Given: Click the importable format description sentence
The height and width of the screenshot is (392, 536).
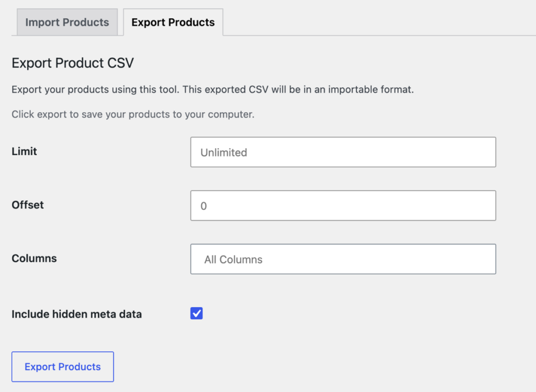Looking at the screenshot, I should click(x=213, y=89).
